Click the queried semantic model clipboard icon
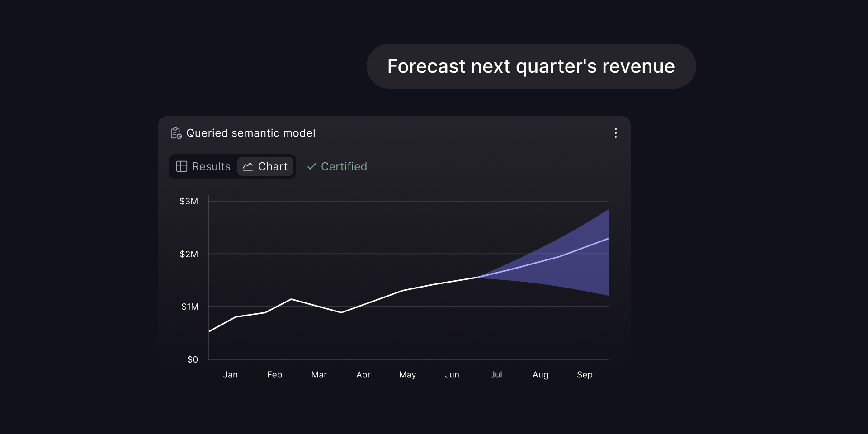The height and width of the screenshot is (434, 868). tap(176, 133)
